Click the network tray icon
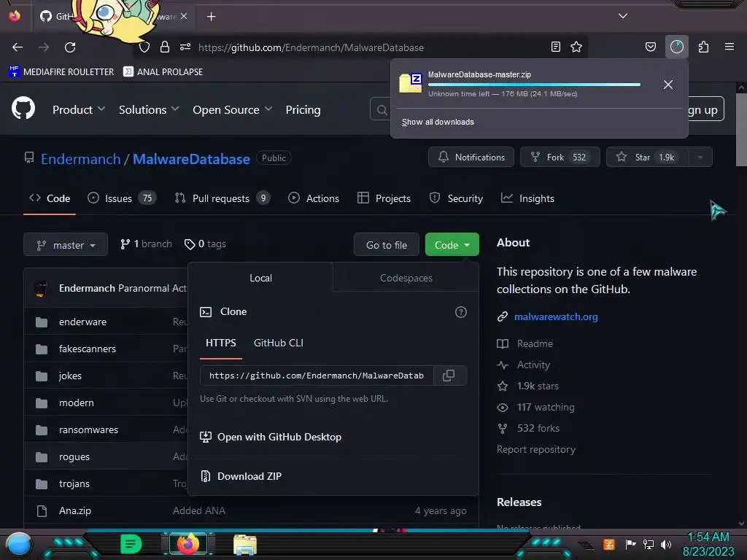Screen dimensions: 747x560 648,544
